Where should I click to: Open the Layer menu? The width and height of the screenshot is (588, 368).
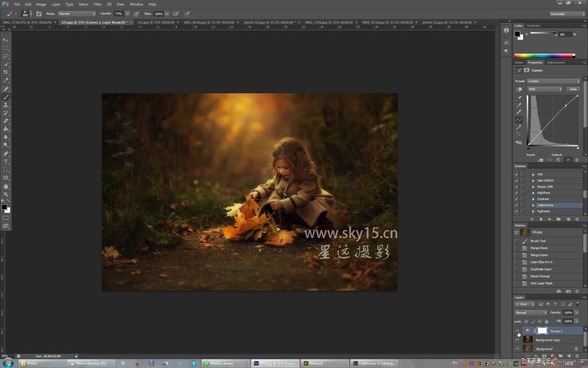[56, 4]
